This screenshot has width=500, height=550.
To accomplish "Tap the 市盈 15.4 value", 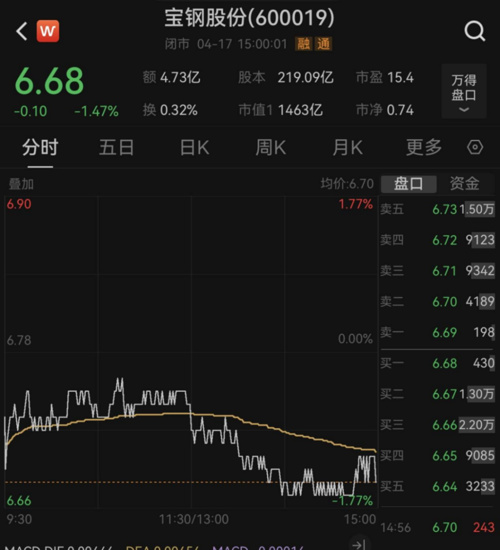I will (x=385, y=78).
